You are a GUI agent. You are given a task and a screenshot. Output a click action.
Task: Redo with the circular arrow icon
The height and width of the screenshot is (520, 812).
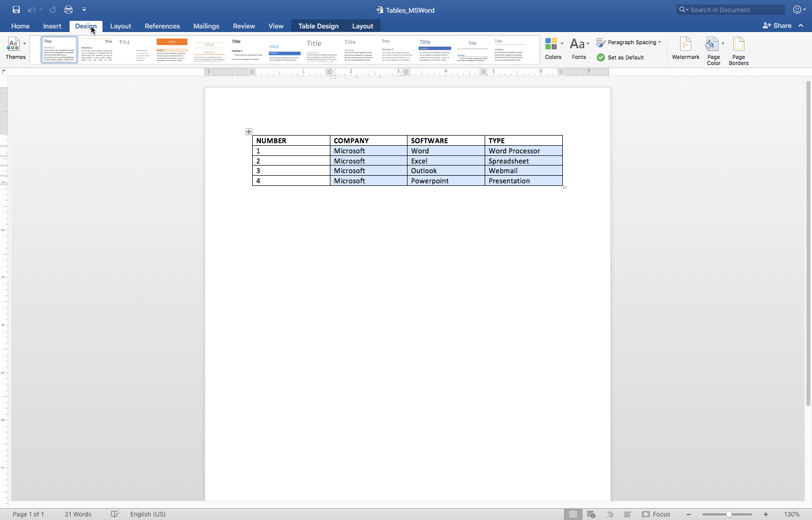pos(53,10)
